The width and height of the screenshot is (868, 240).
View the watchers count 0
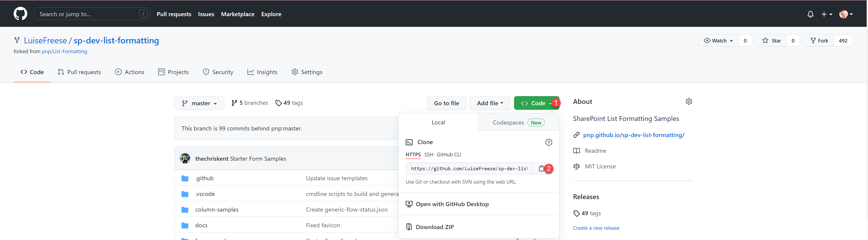click(x=745, y=40)
